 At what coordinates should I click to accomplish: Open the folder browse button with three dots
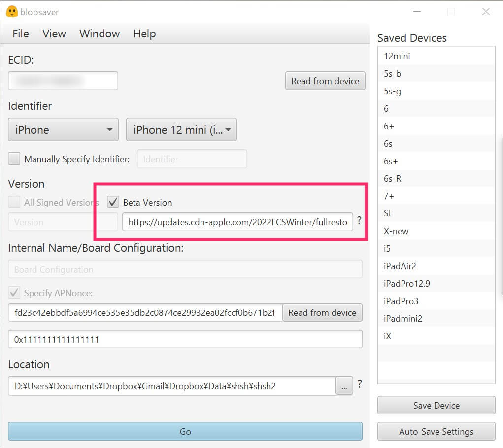[x=344, y=386]
